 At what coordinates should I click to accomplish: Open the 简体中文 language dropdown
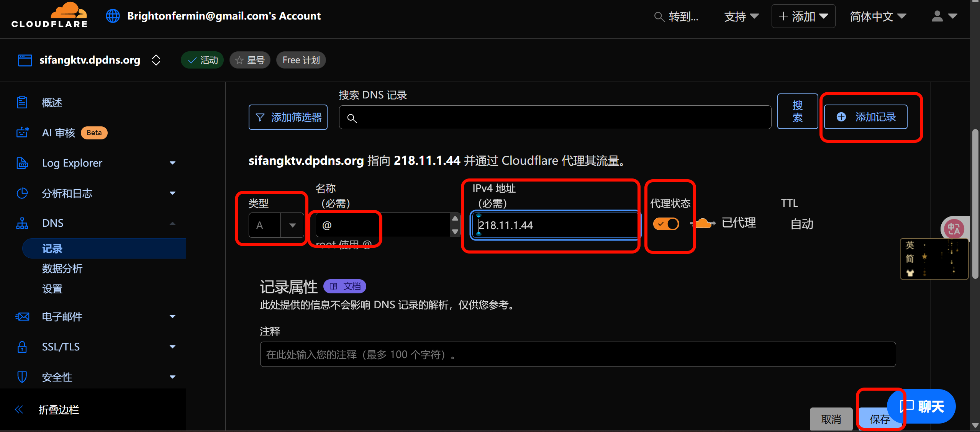point(878,16)
